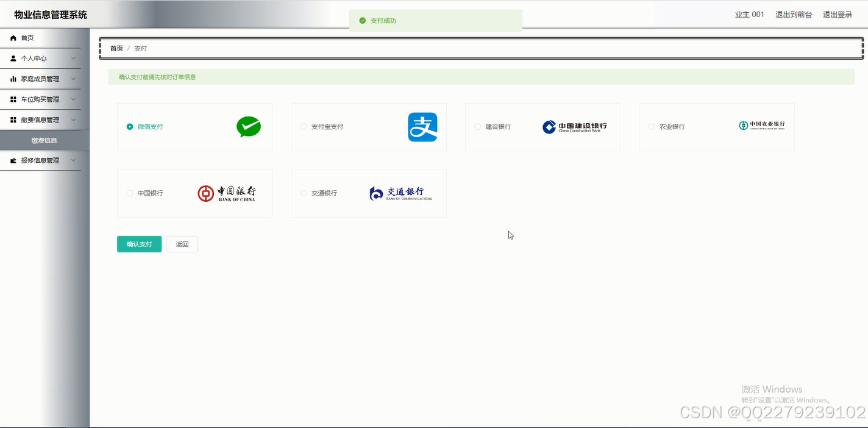Click 退出登录 in the header
Image resolution: width=868 pixels, height=428 pixels.
(838, 15)
